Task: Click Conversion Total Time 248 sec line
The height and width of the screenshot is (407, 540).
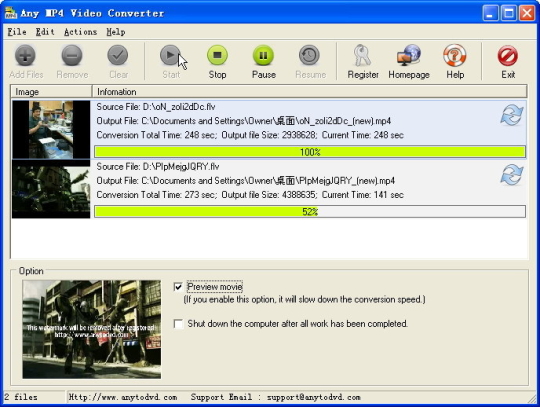Action: coord(250,135)
